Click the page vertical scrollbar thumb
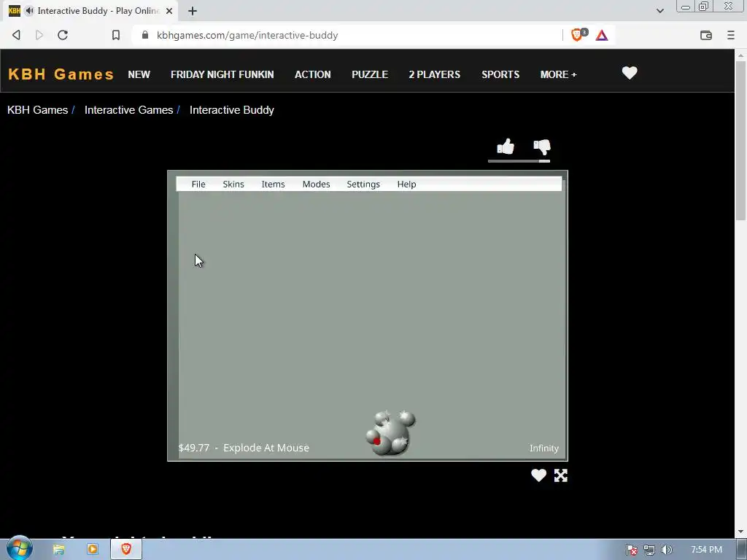 [x=740, y=140]
